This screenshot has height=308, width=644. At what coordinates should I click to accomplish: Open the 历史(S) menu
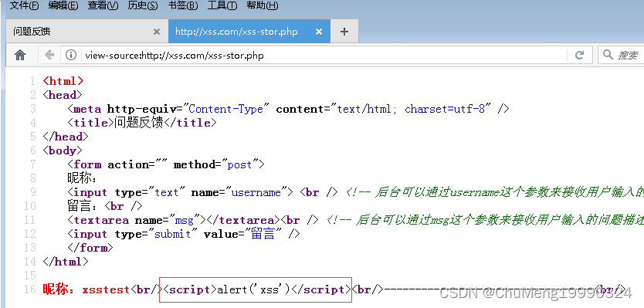pyautogui.click(x=143, y=5)
